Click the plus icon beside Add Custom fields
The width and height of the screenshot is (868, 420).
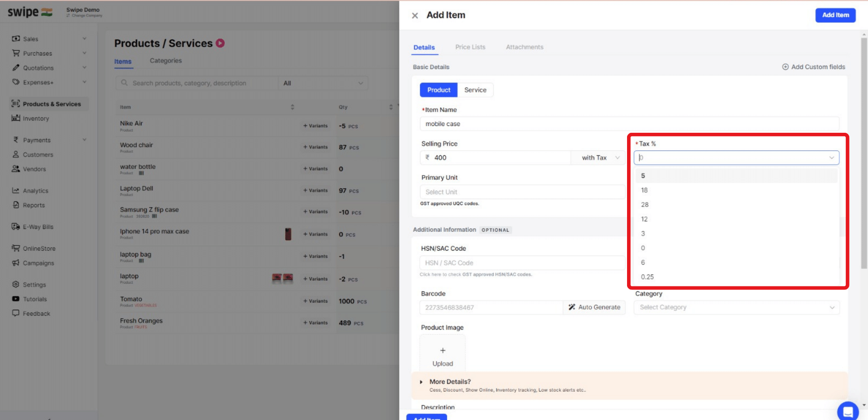click(785, 67)
